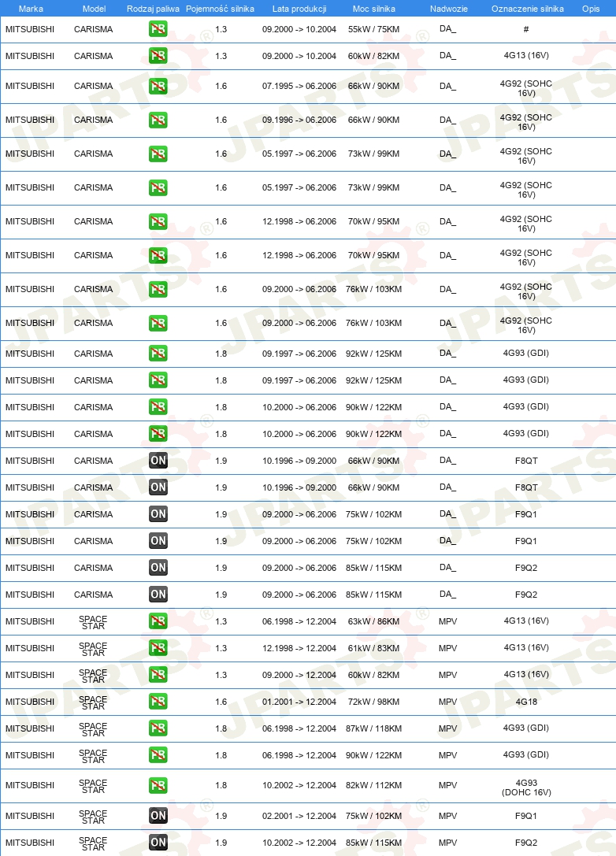The image size is (616, 856).
Task: Click petrol icon in the 09.1996 -> 06.2006 row
Action: 158,120
